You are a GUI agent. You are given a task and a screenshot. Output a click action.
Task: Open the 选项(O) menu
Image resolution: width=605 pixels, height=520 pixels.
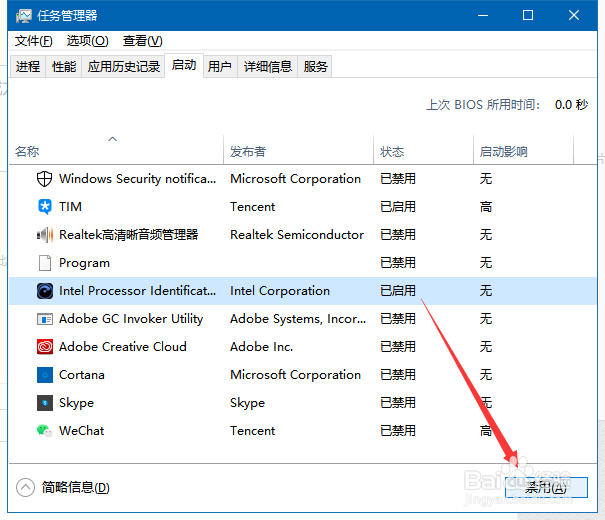(87, 41)
